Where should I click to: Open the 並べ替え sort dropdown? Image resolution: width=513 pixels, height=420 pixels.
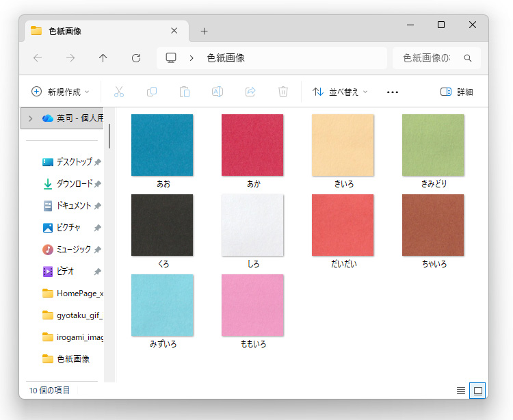(340, 92)
